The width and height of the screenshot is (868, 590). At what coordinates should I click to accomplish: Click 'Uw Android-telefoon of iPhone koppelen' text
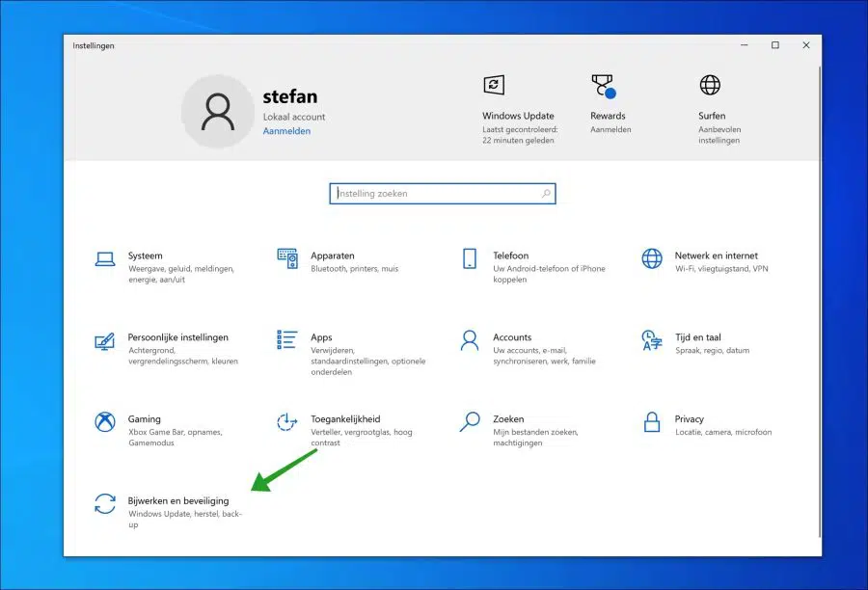point(549,274)
